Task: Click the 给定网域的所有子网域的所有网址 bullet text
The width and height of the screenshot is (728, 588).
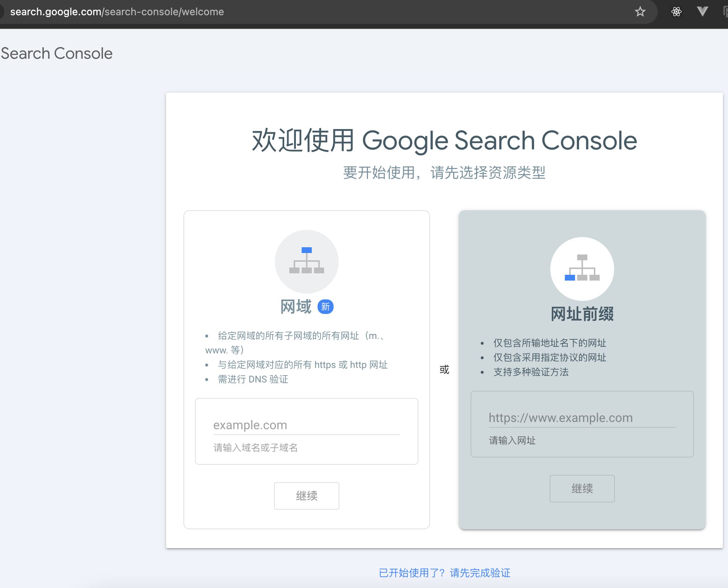Action: coord(295,343)
